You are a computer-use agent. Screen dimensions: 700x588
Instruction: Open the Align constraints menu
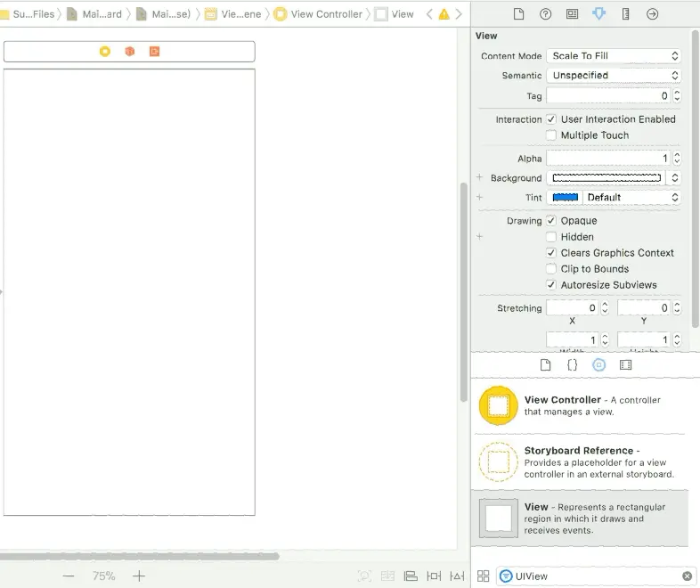tap(411, 576)
